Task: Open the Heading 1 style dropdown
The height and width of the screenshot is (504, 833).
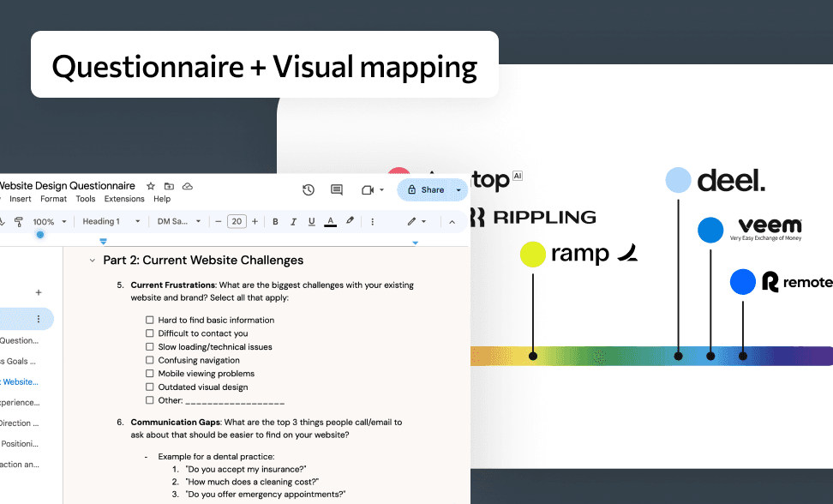Action: [111, 221]
